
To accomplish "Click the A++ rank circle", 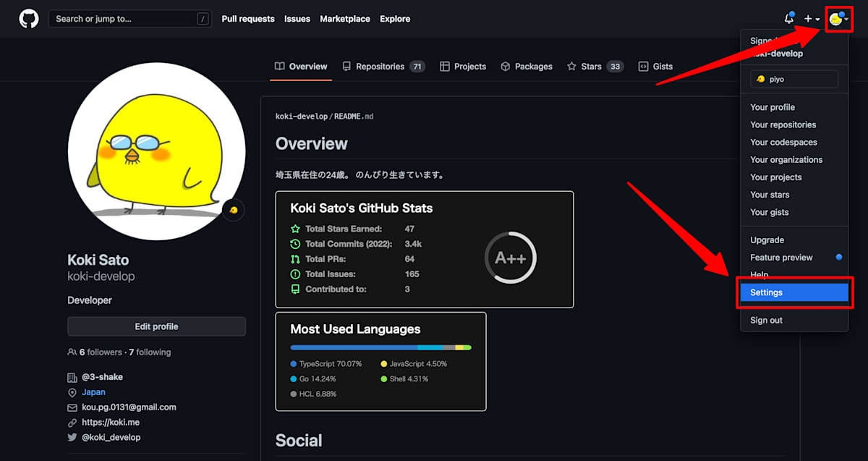I will coord(511,258).
